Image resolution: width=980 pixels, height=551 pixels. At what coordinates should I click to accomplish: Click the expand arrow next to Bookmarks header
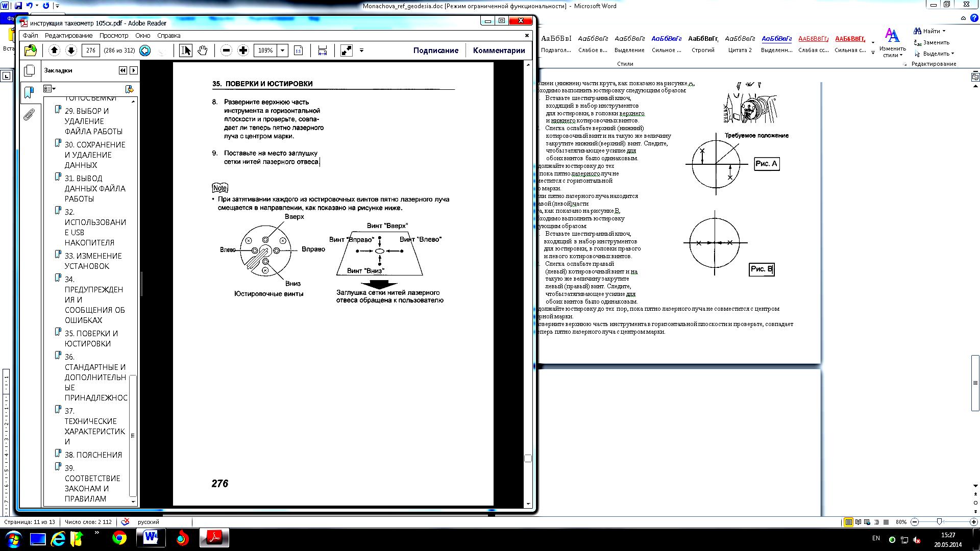[x=134, y=70]
